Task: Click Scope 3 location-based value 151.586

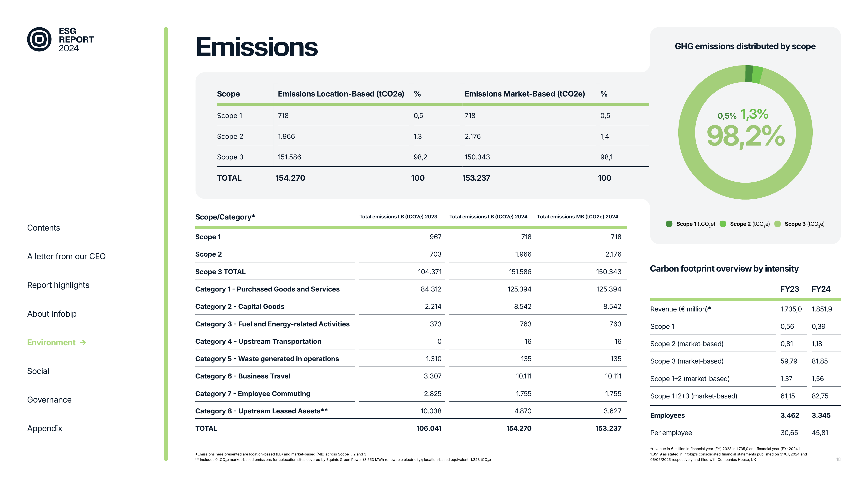Action: pos(289,157)
